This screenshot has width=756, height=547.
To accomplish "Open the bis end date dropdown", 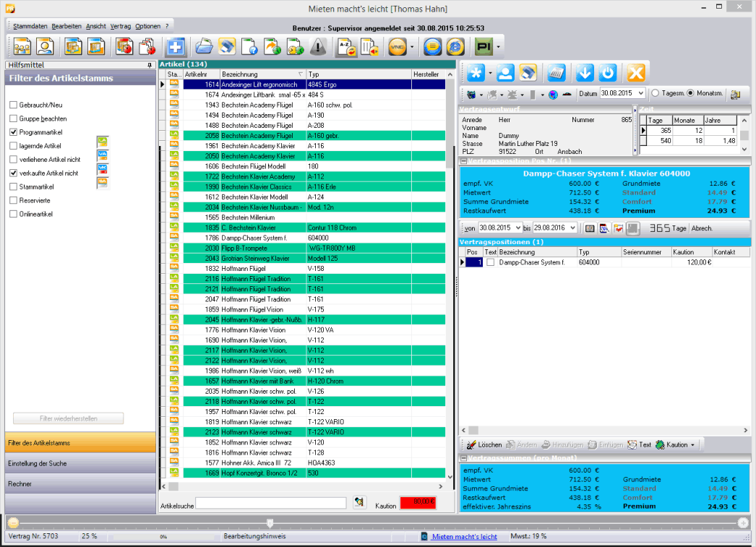I will pos(573,228).
